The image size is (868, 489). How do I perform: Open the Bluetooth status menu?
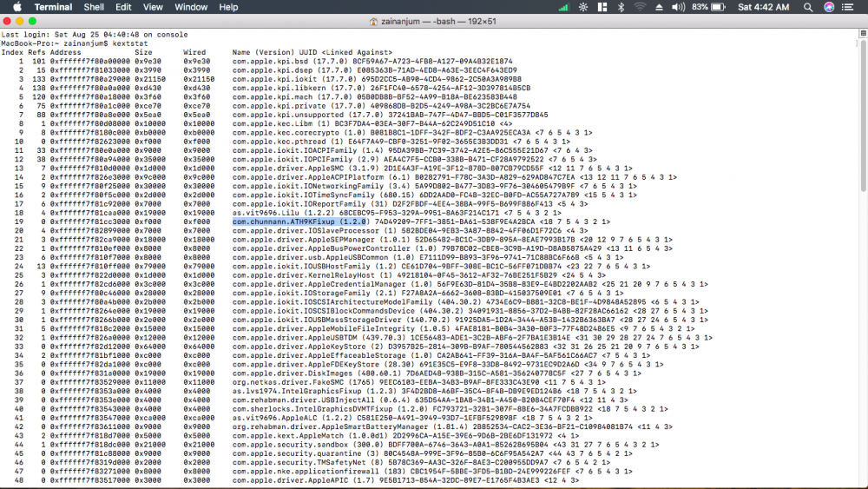point(621,7)
